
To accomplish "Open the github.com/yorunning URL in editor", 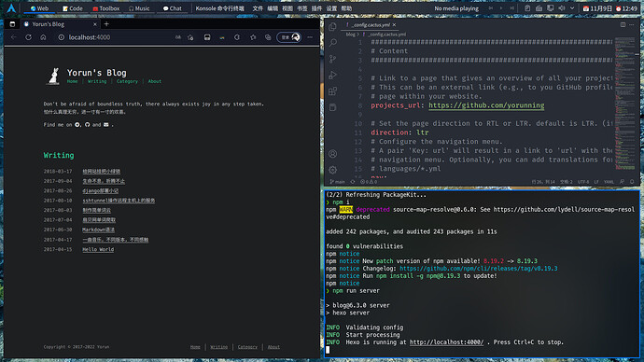I will [486, 105].
